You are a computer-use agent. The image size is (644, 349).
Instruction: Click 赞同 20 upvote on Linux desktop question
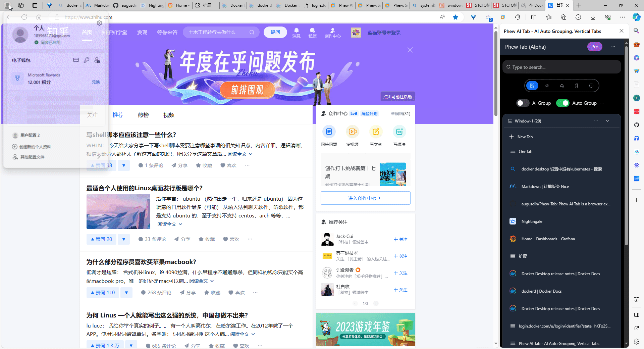click(x=101, y=239)
